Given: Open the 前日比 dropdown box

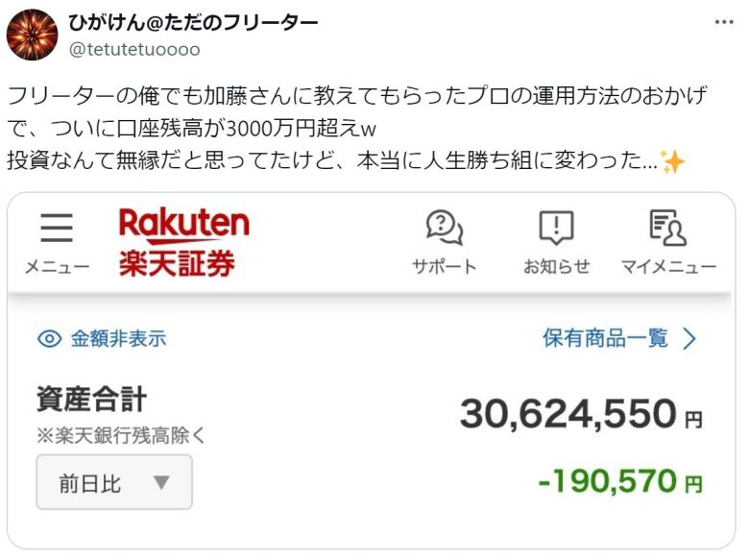Looking at the screenshot, I should pyautogui.click(x=114, y=481).
